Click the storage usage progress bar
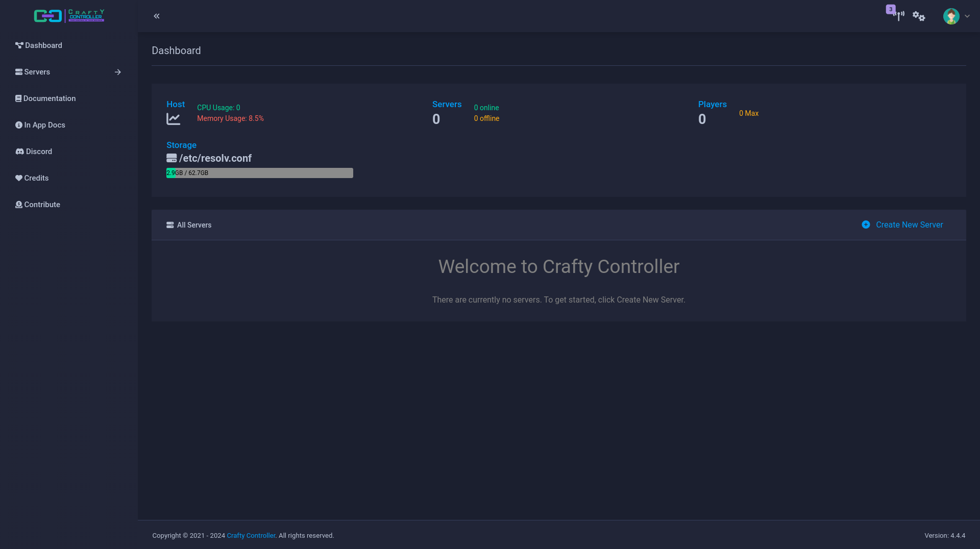The height and width of the screenshot is (549, 980). click(260, 173)
